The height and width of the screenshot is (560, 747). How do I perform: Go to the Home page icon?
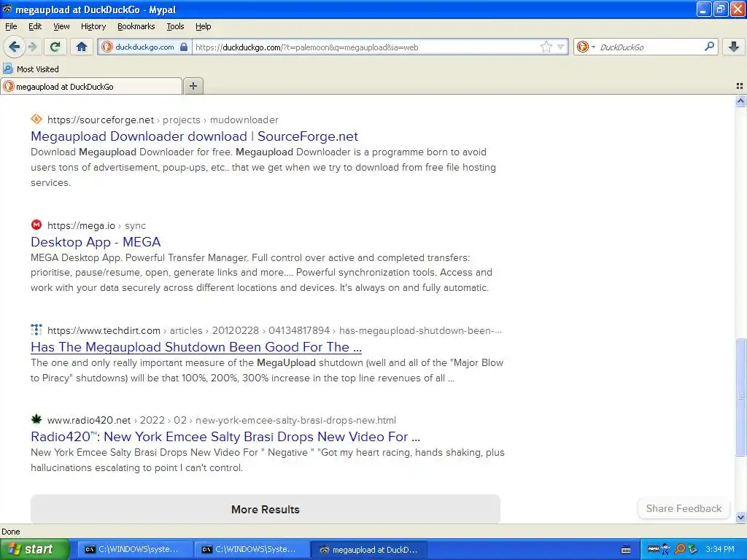tap(82, 47)
